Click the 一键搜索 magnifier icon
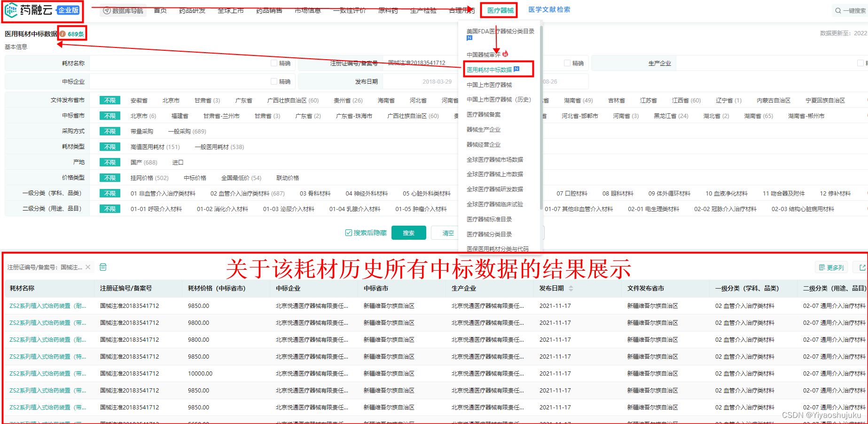 838,10
